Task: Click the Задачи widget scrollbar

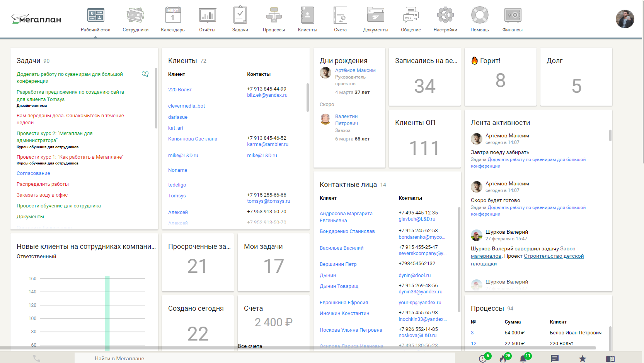Action: [156, 98]
